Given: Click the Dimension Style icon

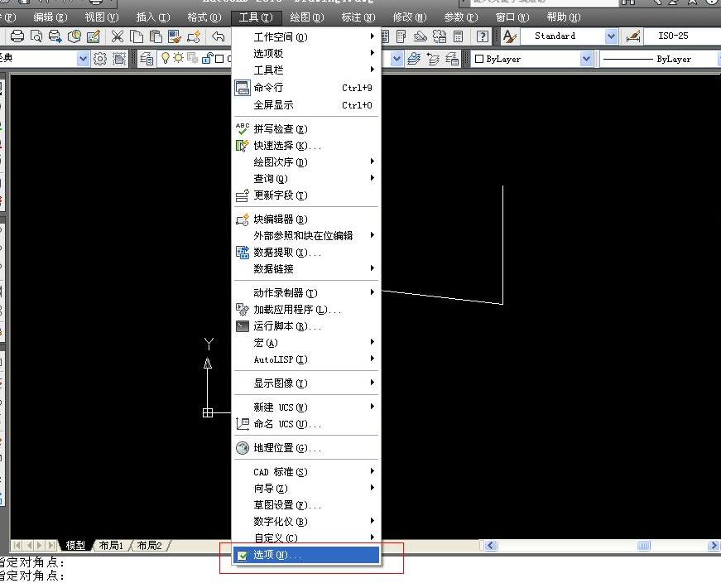Looking at the screenshot, I should pyautogui.click(x=633, y=36).
